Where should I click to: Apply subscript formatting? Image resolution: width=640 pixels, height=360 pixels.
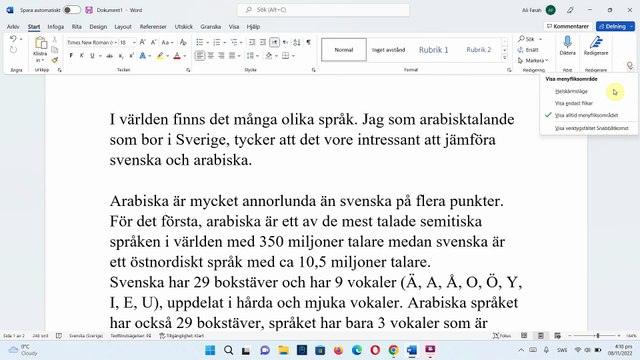[121, 56]
